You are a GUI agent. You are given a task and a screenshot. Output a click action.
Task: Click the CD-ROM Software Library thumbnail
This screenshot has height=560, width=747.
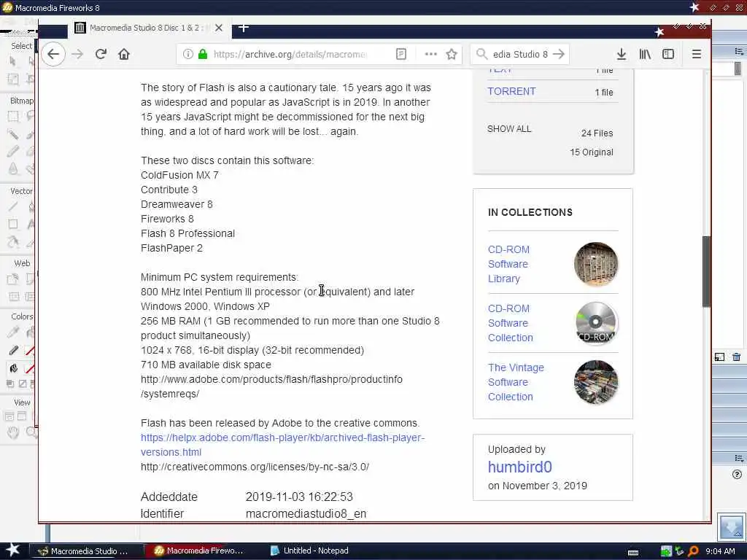595,264
